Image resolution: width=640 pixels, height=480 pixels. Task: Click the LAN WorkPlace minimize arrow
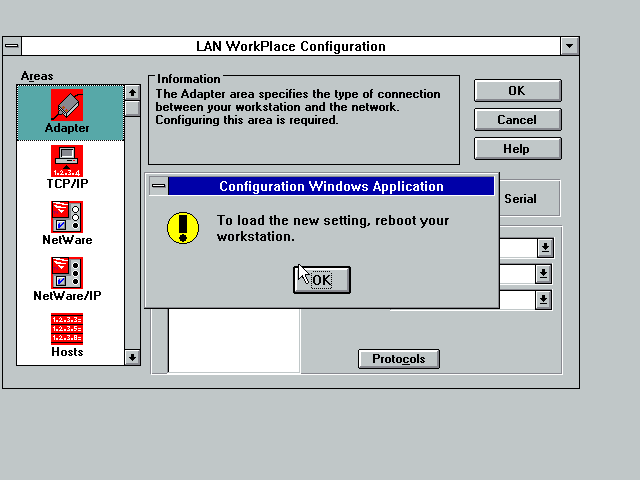click(569, 46)
